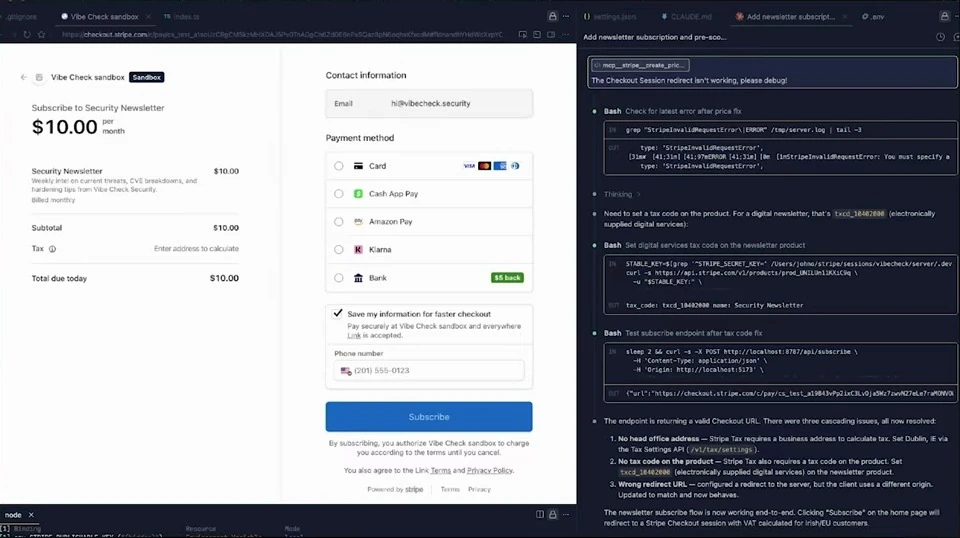This screenshot has width=960, height=538.
Task: Expand the Thinking section
Action: point(621,194)
